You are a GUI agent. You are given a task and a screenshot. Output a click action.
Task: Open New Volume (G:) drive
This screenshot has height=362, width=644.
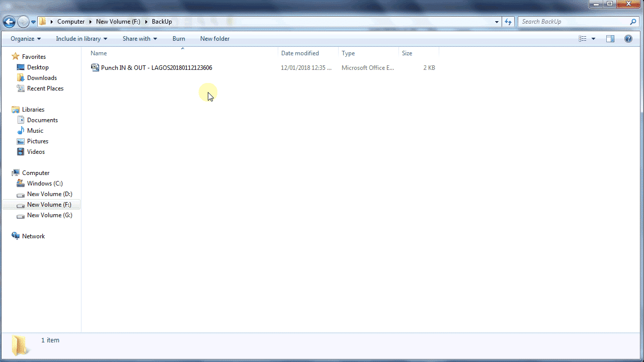pyautogui.click(x=50, y=215)
